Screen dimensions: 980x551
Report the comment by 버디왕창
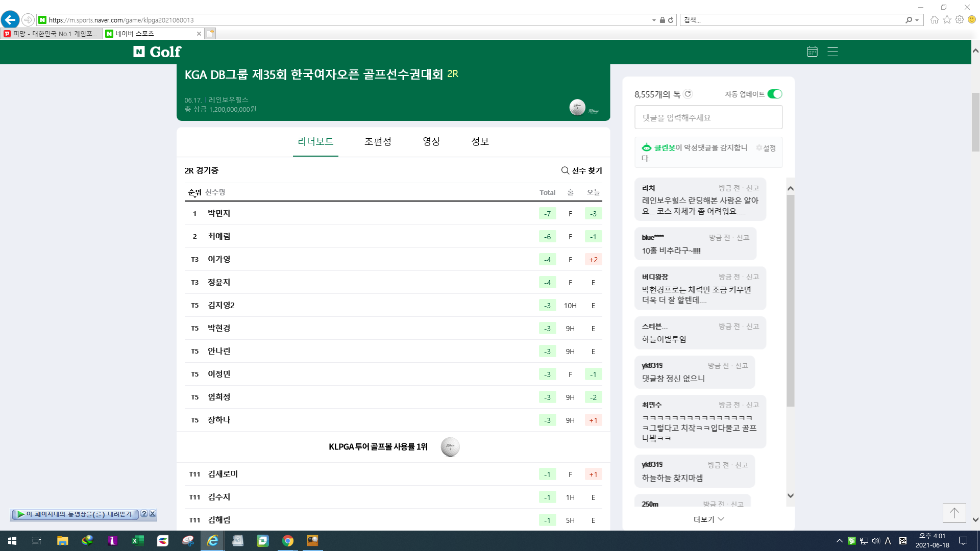click(752, 277)
